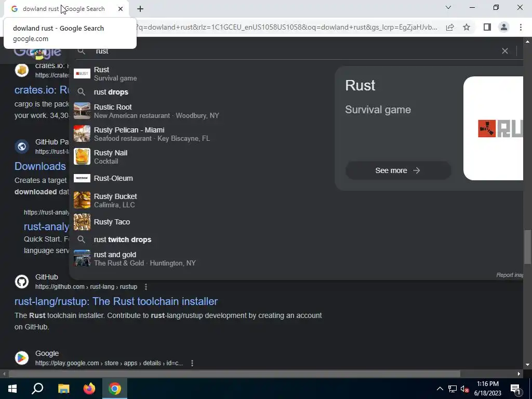
Task: Click the Google Play favicon icon
Action: (22, 358)
